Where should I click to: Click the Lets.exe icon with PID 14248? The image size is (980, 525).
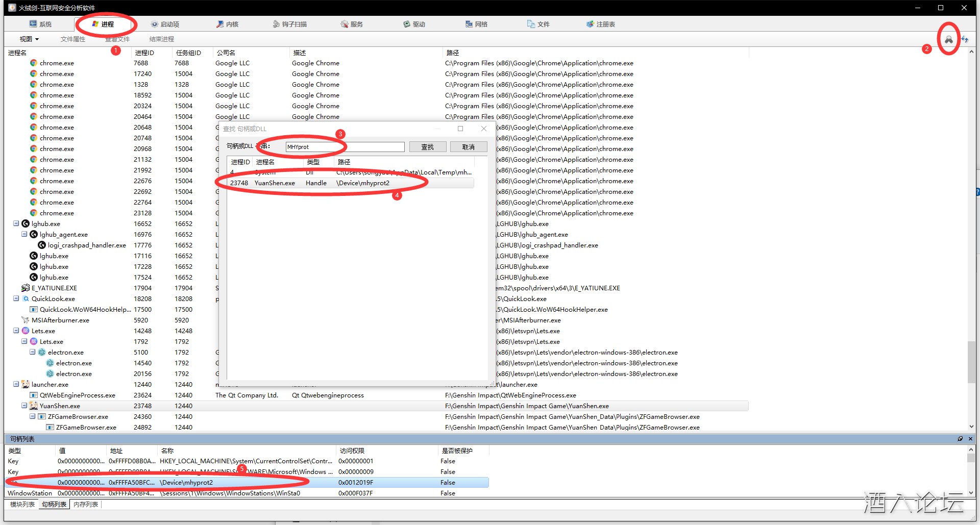click(26, 331)
